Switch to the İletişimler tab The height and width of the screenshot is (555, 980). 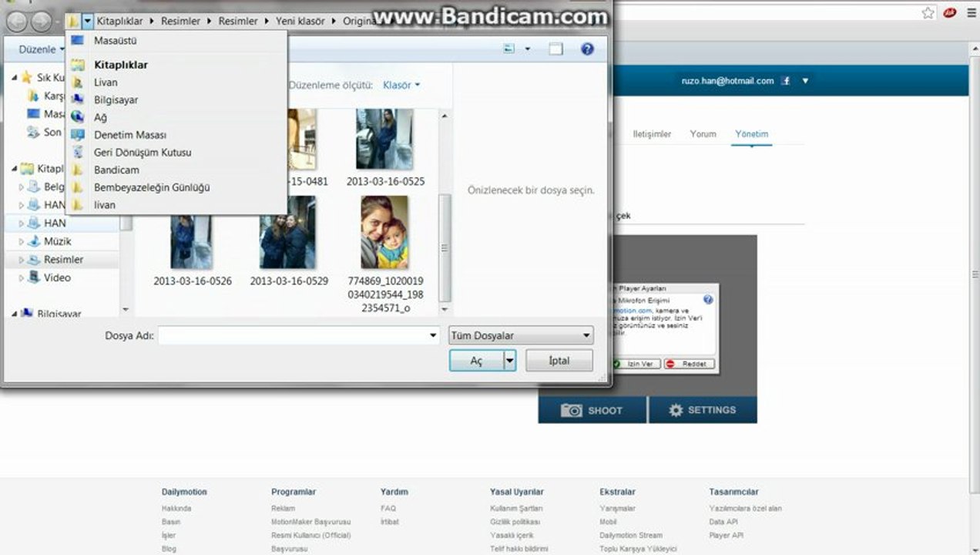[652, 134]
